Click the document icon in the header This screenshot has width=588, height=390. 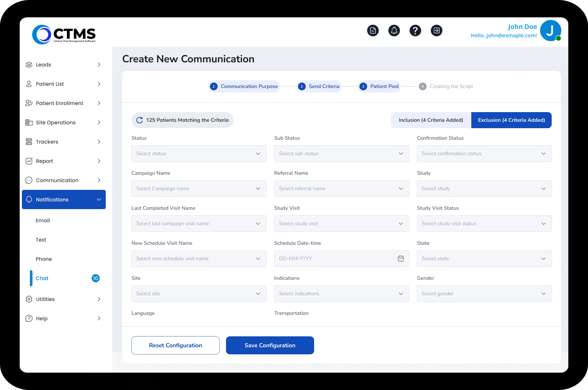[x=373, y=31]
